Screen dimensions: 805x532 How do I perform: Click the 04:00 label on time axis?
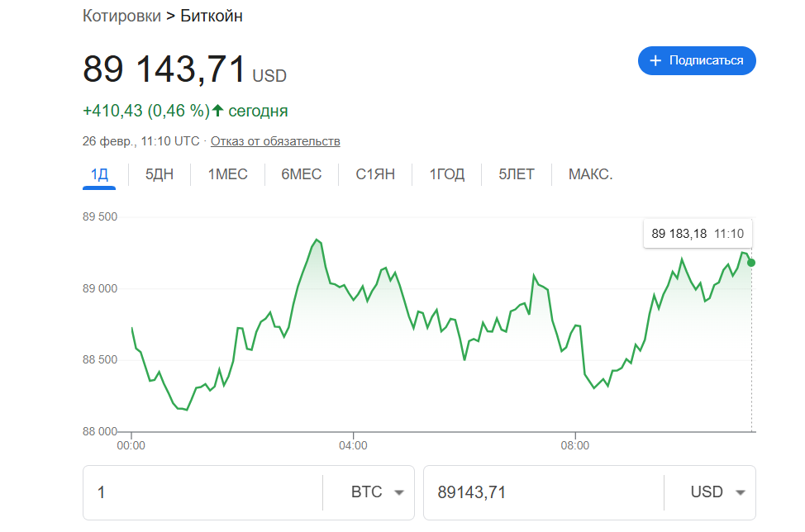point(353,446)
